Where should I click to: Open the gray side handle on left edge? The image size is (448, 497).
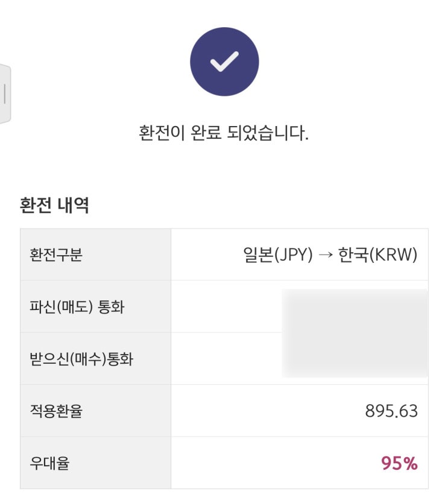point(5,93)
